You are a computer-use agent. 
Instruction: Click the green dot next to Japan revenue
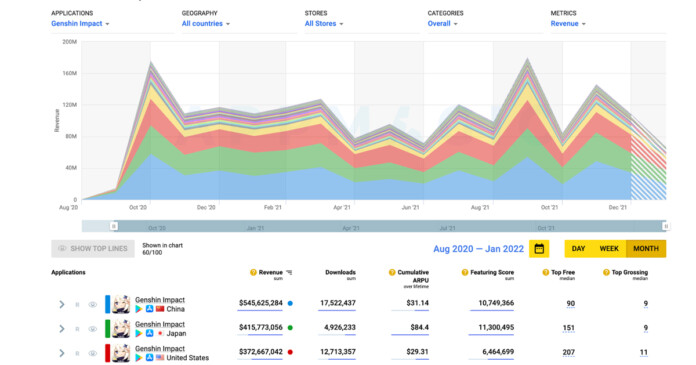(x=290, y=328)
